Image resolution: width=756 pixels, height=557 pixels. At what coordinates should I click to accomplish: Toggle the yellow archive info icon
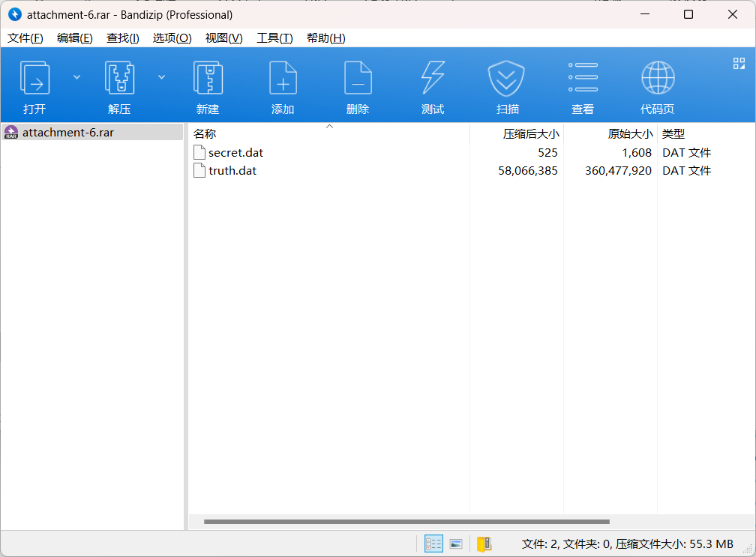pos(484,544)
